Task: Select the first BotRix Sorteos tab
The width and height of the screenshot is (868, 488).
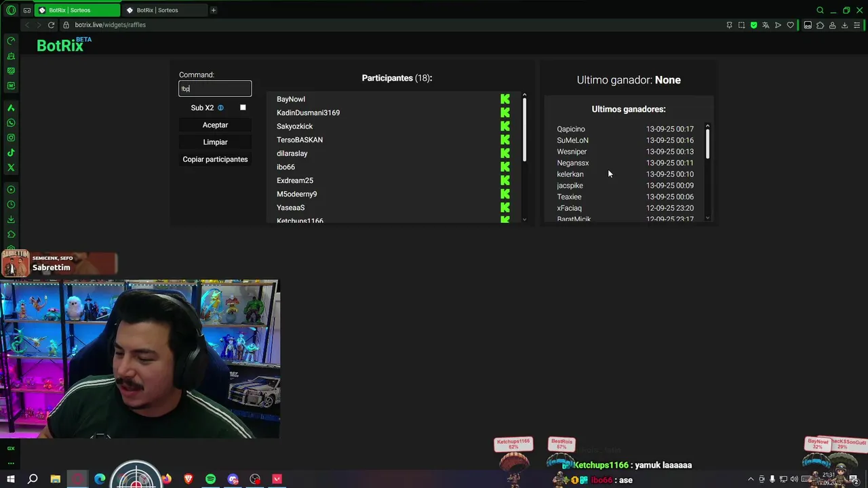Action: click(76, 10)
